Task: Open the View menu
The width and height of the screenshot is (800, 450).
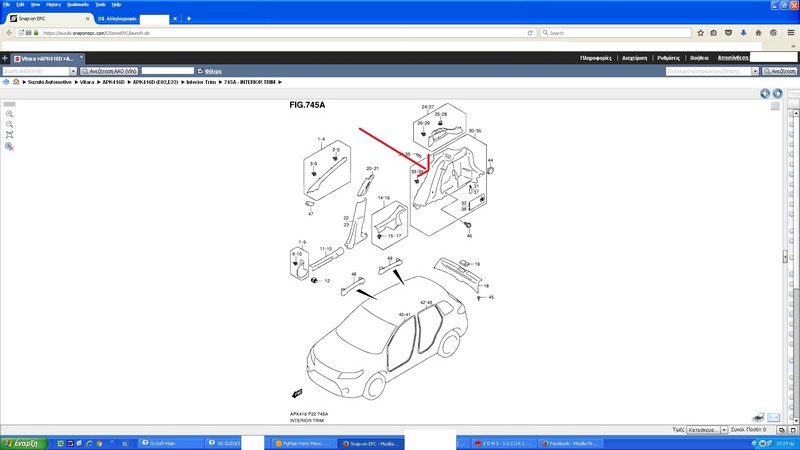Action: point(35,5)
